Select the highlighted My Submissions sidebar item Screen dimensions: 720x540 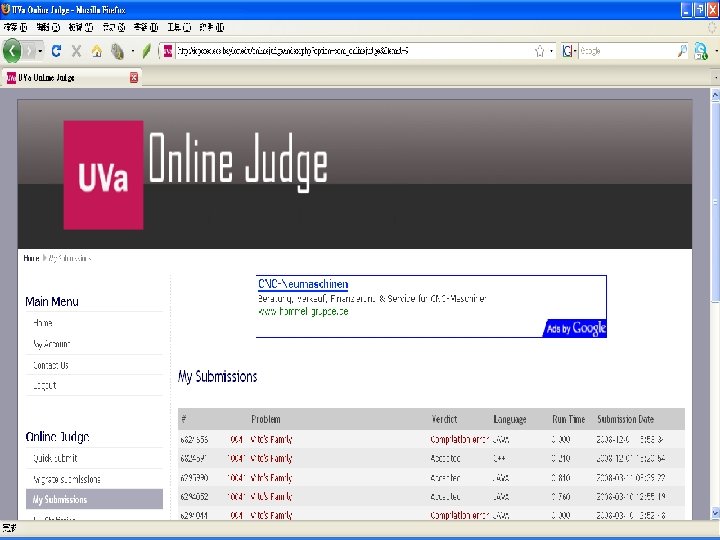click(x=94, y=499)
